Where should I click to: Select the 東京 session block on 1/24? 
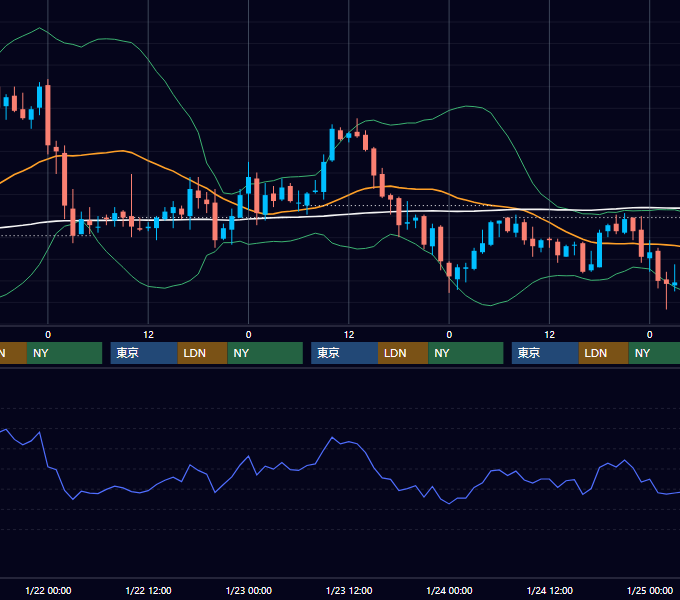545,353
